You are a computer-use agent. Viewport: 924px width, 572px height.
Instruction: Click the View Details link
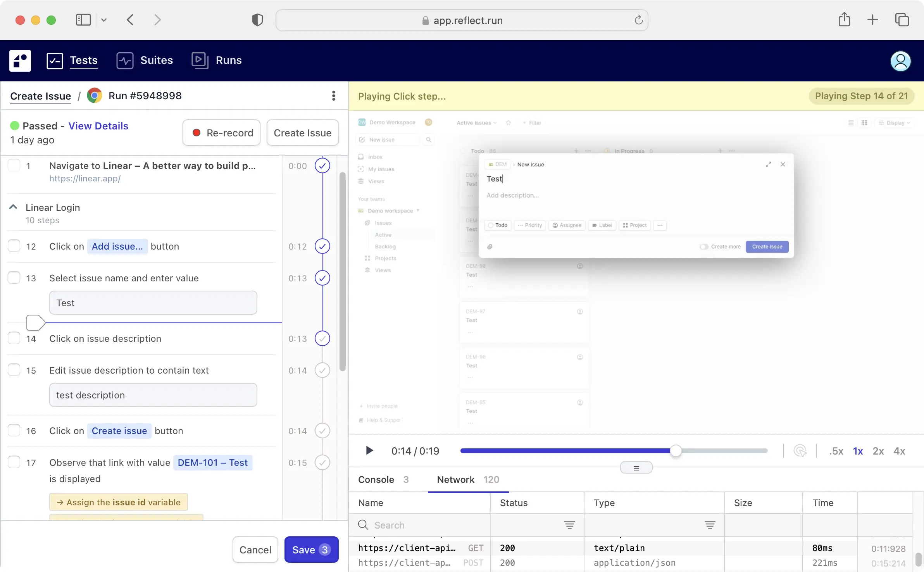[98, 126]
